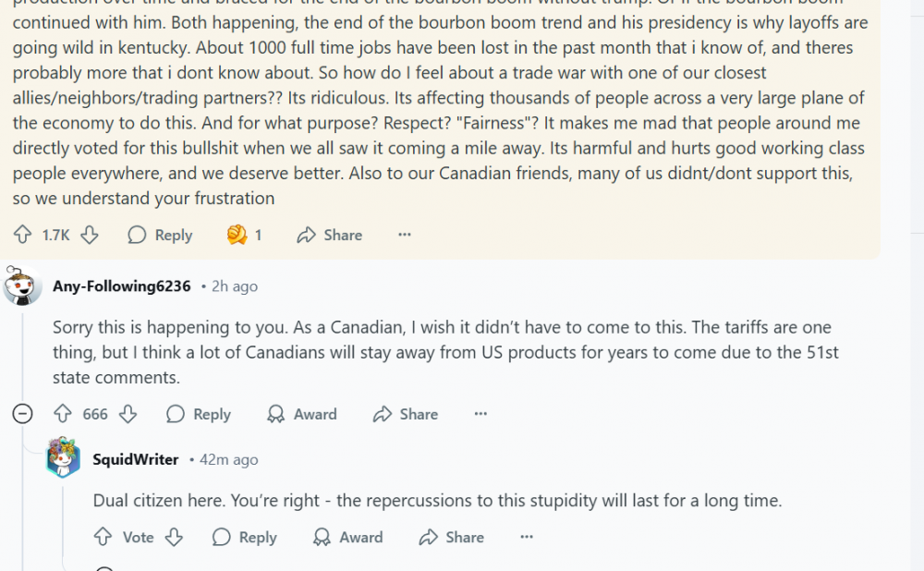
Task: Reply to Any-Following6236's comment
Action: click(x=199, y=415)
